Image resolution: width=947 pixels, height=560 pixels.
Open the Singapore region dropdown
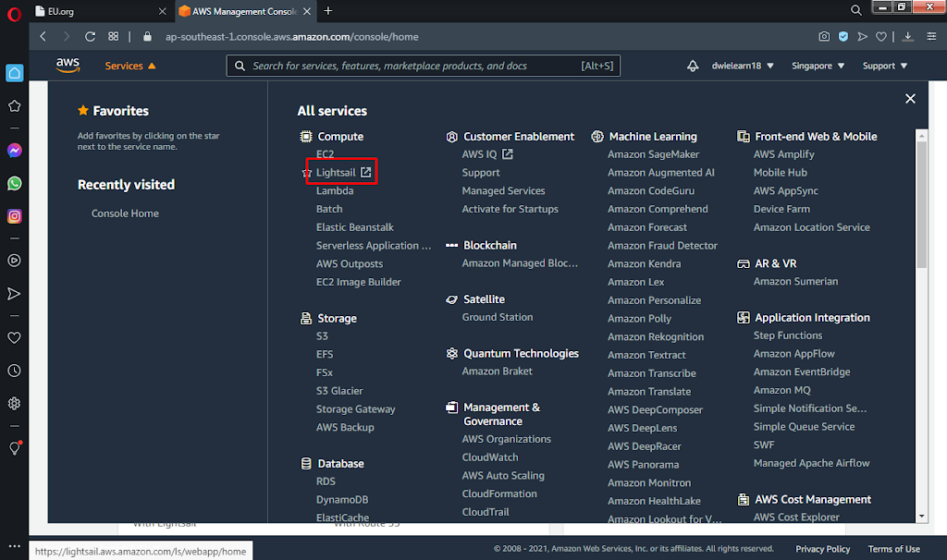[x=818, y=66]
